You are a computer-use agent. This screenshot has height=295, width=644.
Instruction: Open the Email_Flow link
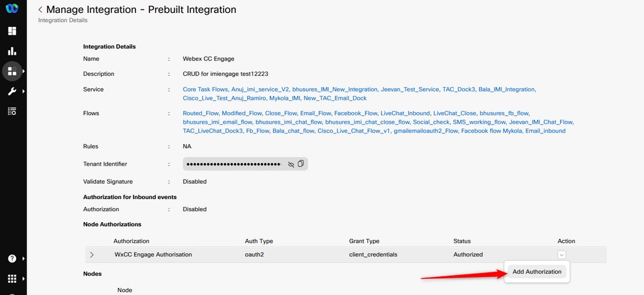point(315,113)
